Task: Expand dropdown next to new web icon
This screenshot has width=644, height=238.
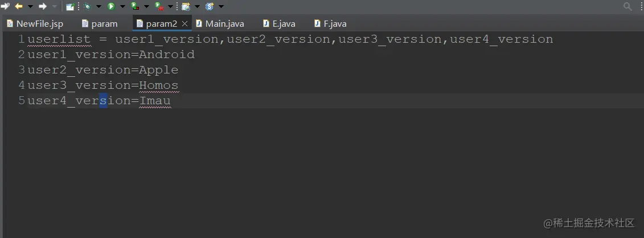Action: click(197, 7)
